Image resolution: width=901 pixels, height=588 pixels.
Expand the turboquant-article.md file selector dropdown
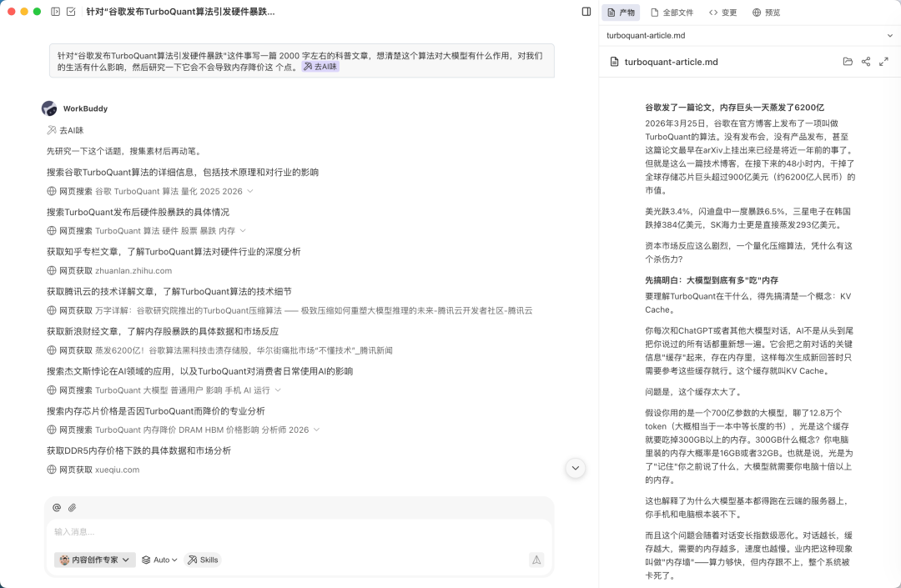point(890,36)
